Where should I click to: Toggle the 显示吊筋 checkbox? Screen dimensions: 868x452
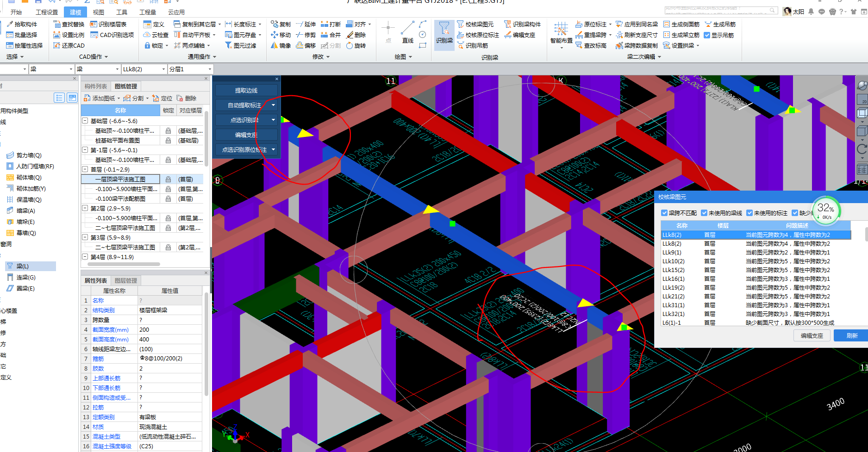[x=707, y=35]
